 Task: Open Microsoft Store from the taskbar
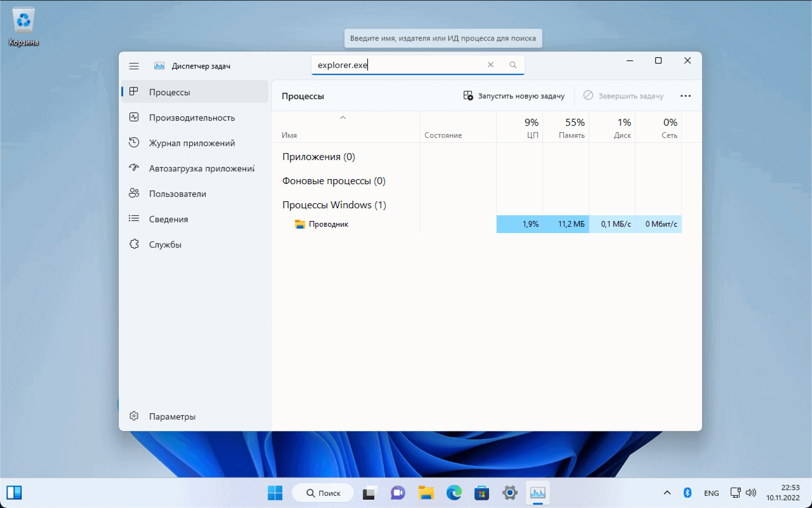pos(481,493)
